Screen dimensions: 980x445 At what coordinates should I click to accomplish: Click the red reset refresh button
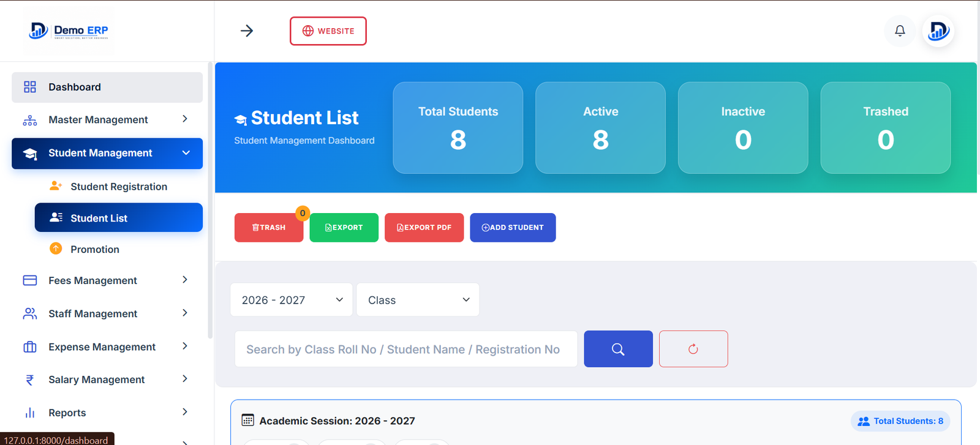pyautogui.click(x=693, y=349)
